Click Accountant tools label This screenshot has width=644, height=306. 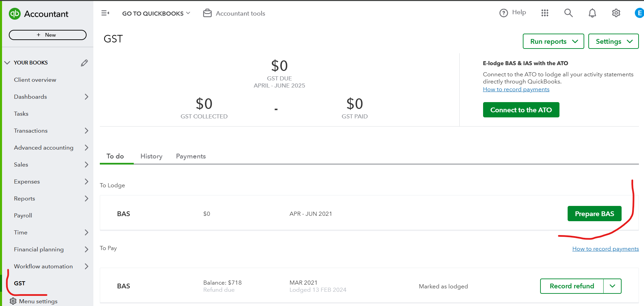pos(240,13)
